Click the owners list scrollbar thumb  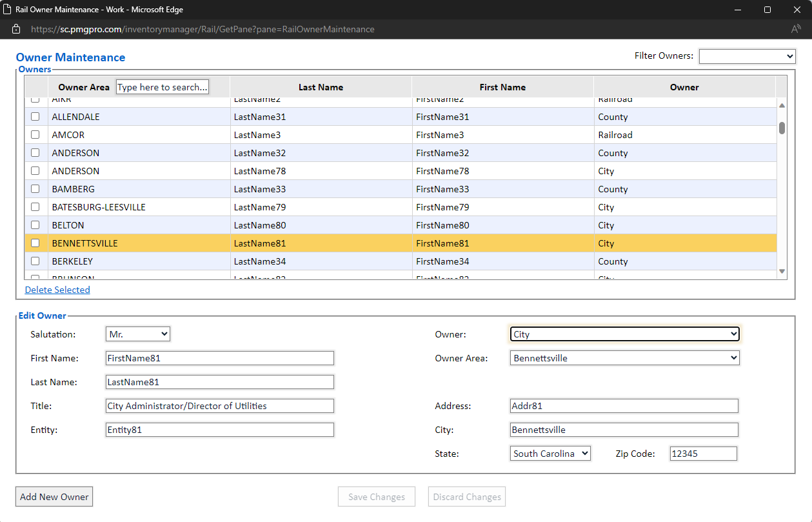point(782,128)
